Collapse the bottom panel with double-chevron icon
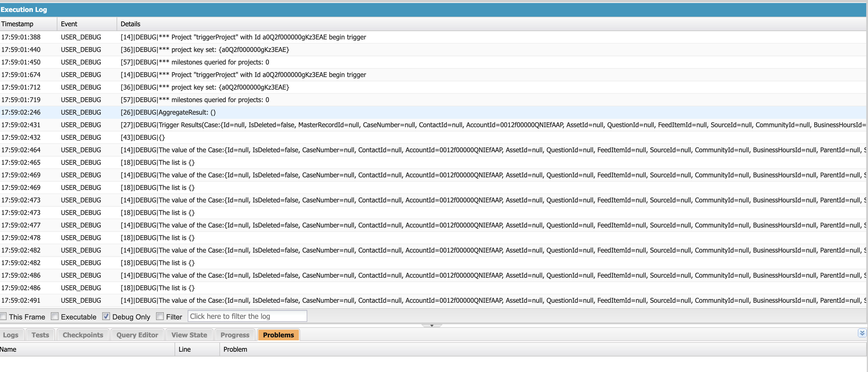 (x=862, y=333)
